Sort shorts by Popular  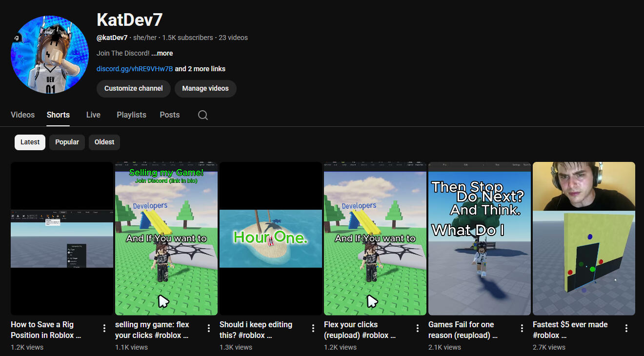(67, 142)
